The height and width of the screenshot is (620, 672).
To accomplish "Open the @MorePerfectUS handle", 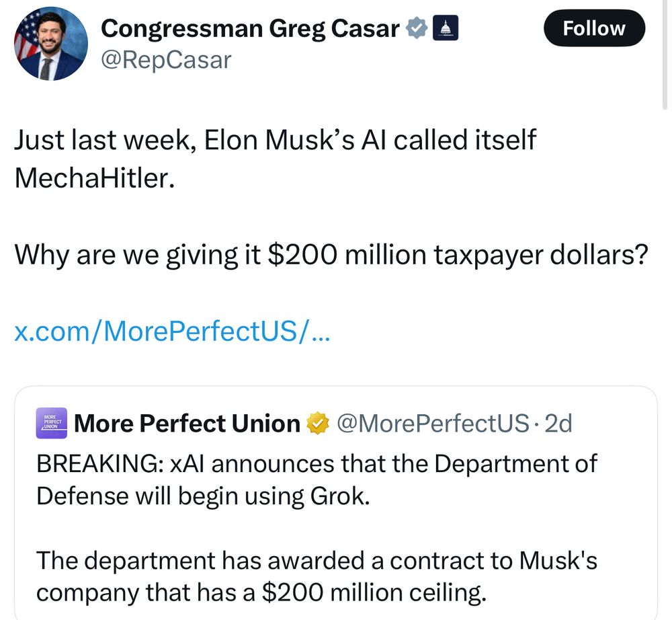I will pos(433,424).
